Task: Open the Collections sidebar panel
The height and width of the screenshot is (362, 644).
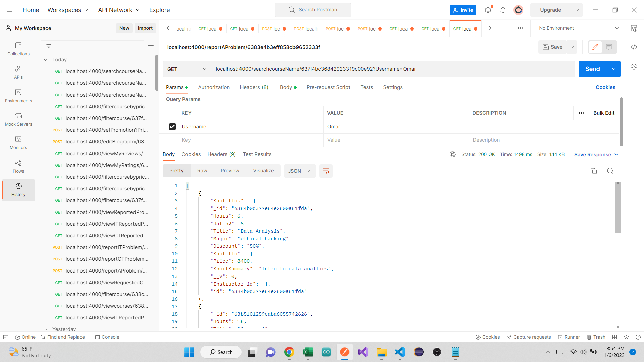Action: coord(18,49)
